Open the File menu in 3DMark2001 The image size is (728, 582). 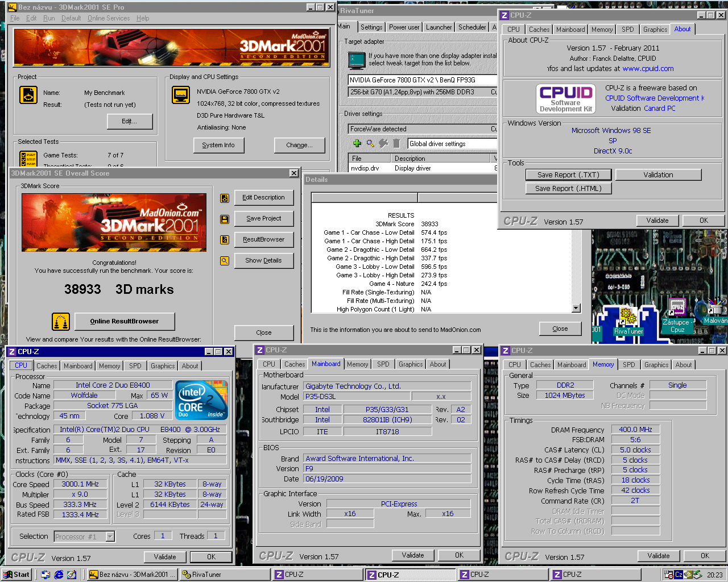point(15,18)
